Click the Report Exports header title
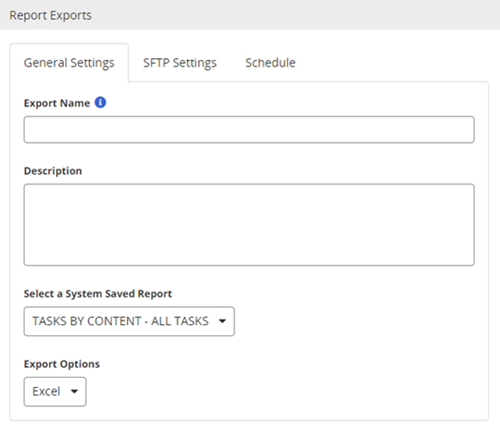 click(x=50, y=15)
